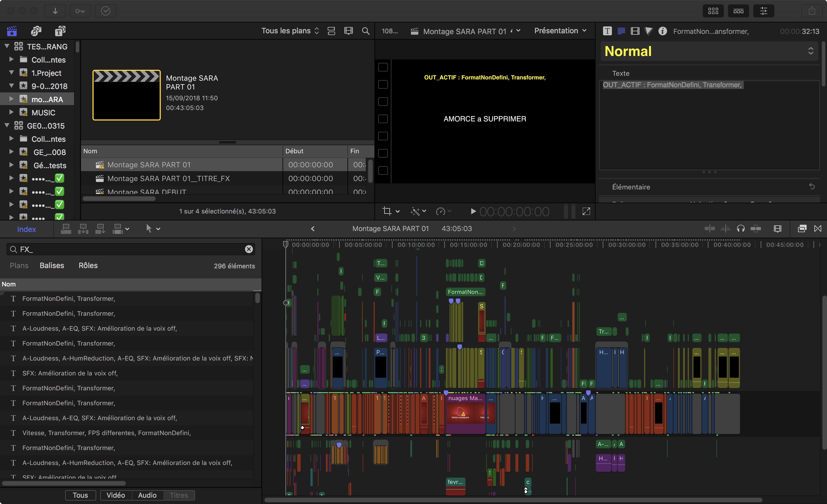The width and height of the screenshot is (827, 504).
Task: Reset the Élémentaire section arrow
Action: coord(811,186)
